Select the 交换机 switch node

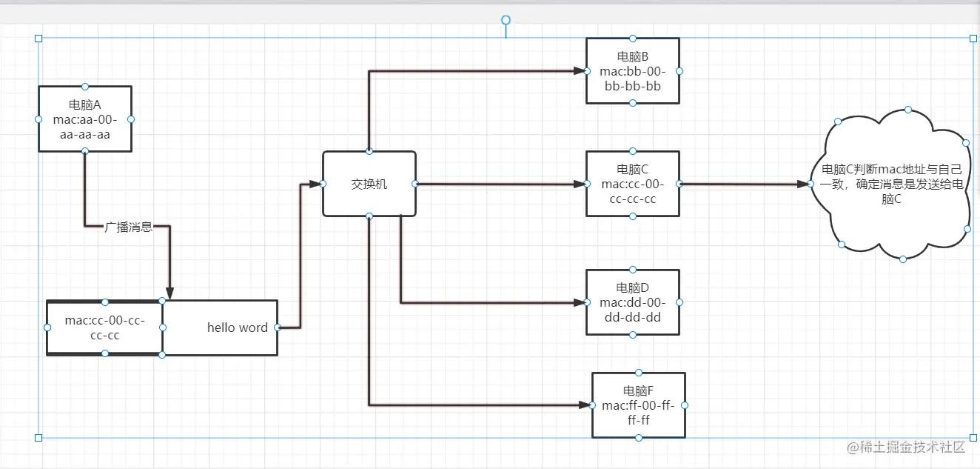click(x=369, y=184)
